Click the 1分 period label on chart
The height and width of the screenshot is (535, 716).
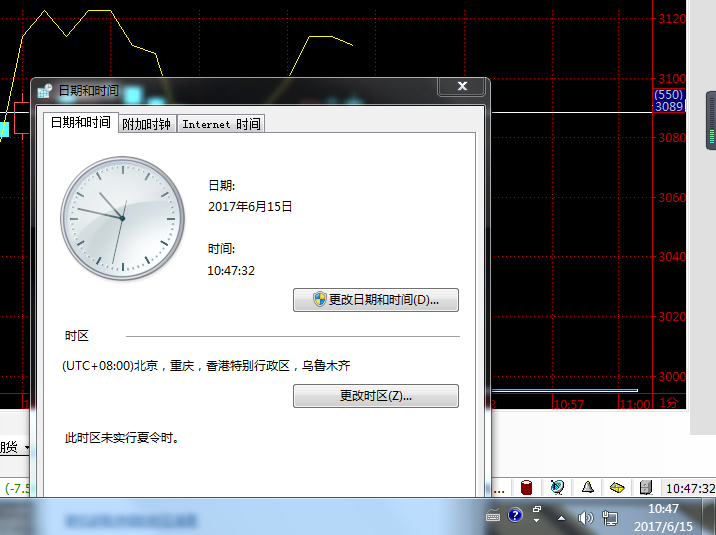coord(669,403)
